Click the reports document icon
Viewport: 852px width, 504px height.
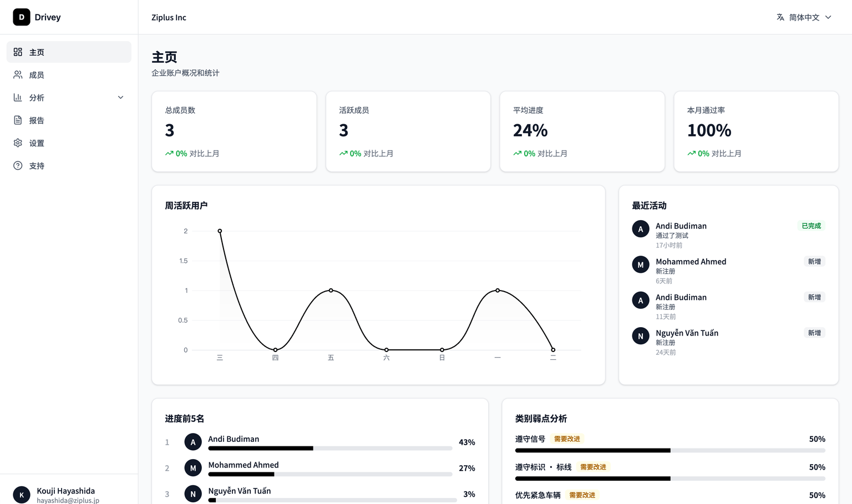[x=18, y=120]
